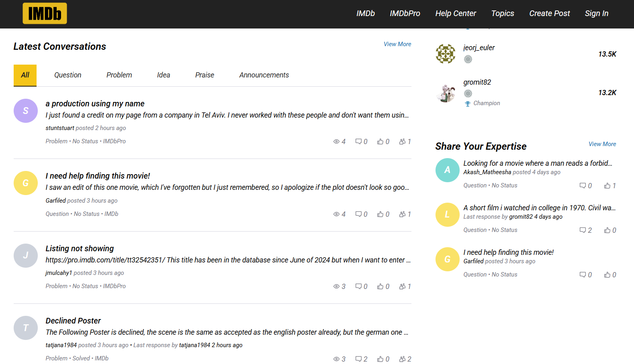Screen dimensions: 634x364
Task: Open the 'Declined Poster' post
Action: tap(73, 321)
